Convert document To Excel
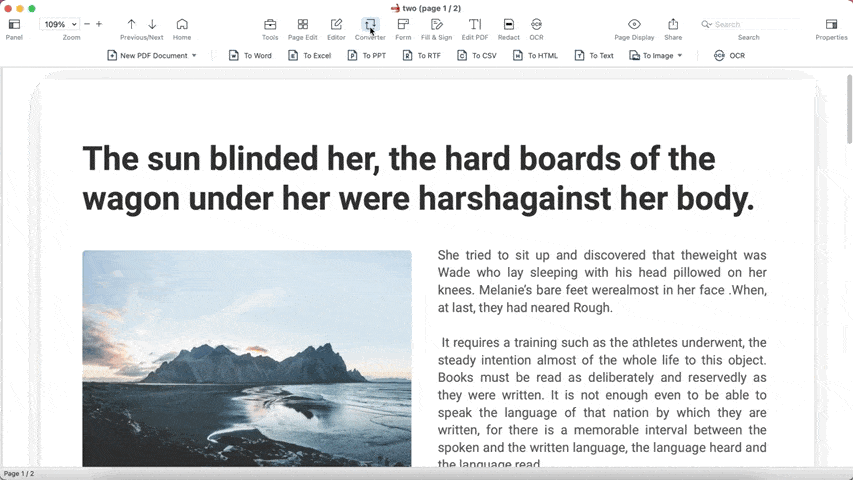The width and height of the screenshot is (853, 480). click(309, 56)
